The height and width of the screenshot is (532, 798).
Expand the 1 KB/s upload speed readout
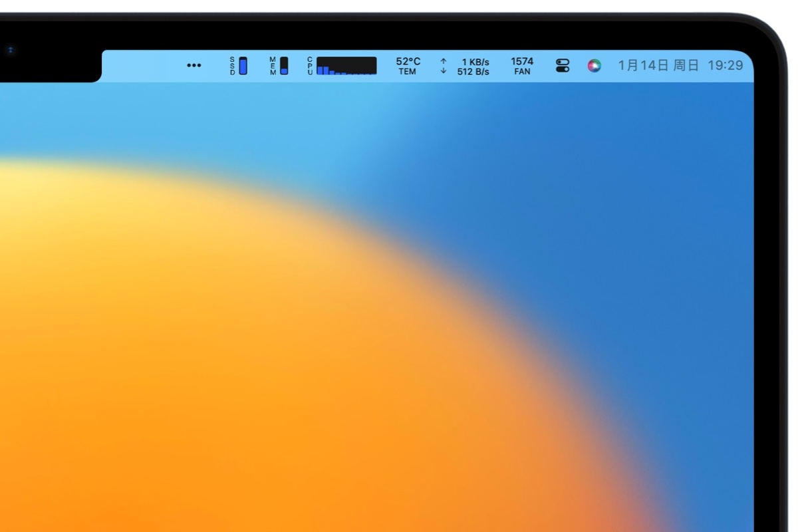point(475,62)
